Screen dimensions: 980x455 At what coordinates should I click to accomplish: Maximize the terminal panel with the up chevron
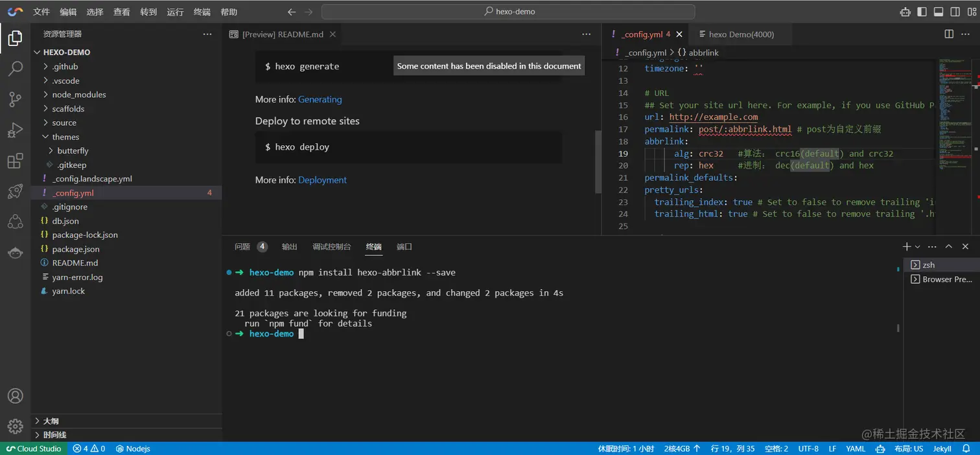(x=949, y=247)
